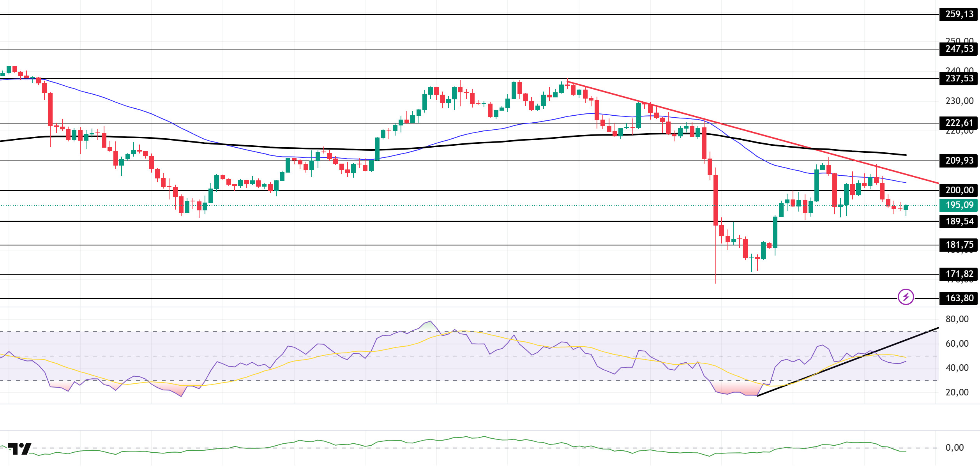
Task: Select the 247,53 horizontal line label
Action: 959,49
